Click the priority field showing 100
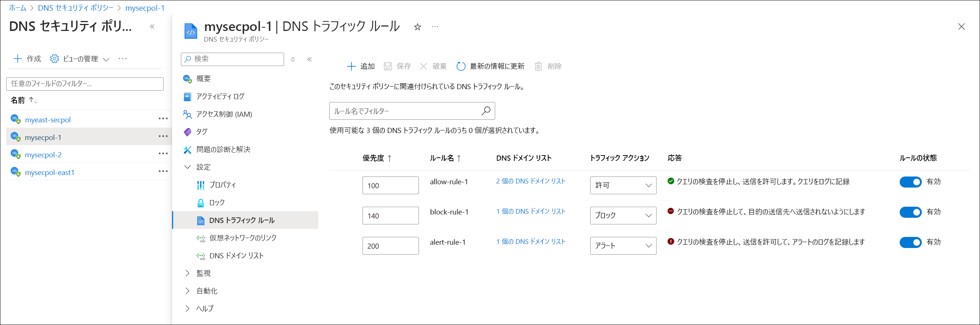 390,185
